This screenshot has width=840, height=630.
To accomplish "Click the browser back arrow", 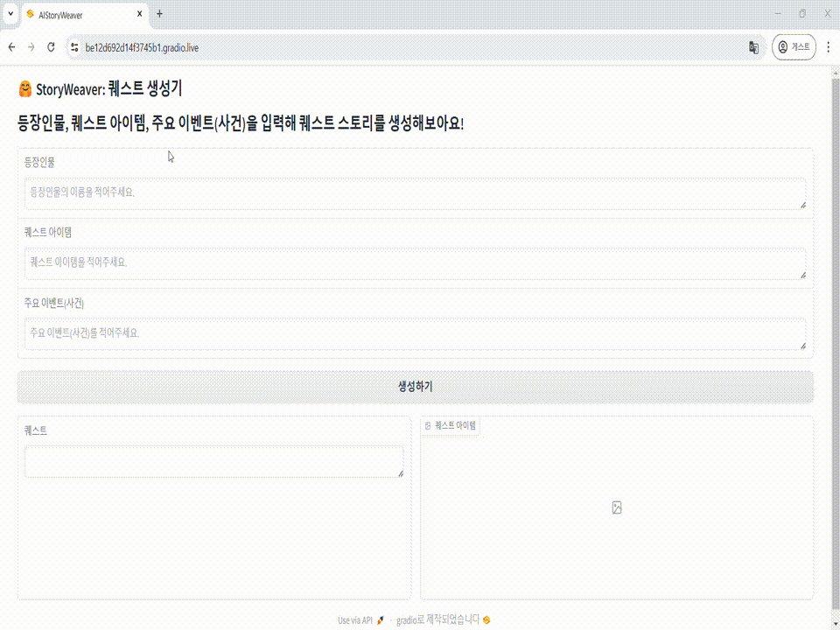I will [11, 47].
